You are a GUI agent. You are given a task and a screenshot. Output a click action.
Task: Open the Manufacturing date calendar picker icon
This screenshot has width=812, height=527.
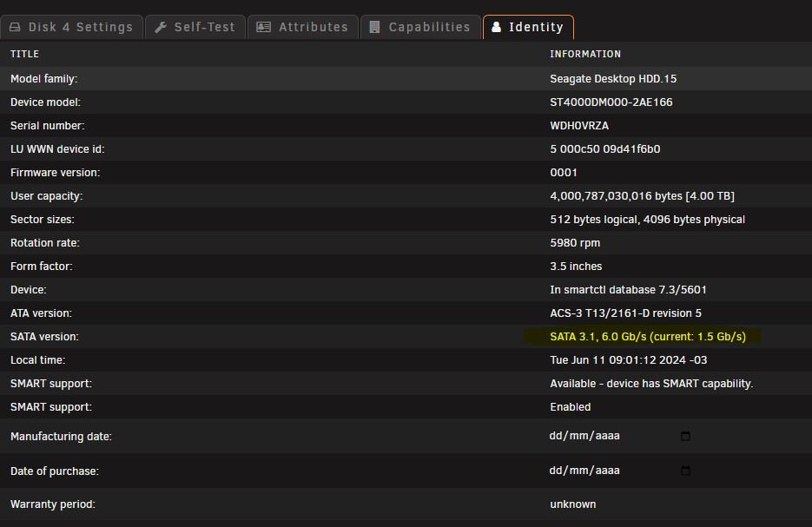tap(685, 436)
